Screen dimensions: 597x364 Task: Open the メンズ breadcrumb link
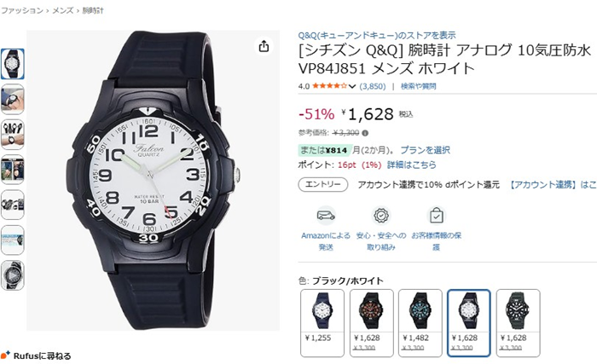63,11
